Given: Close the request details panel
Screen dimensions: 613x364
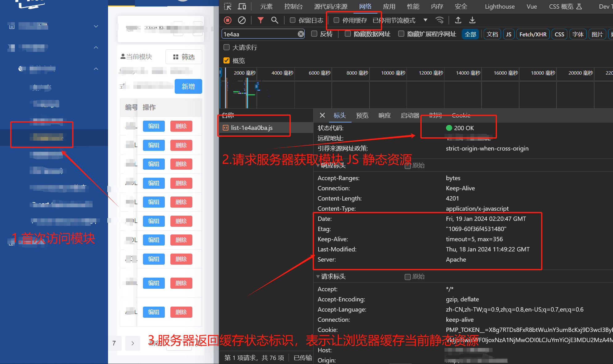Looking at the screenshot, I should pos(322,115).
